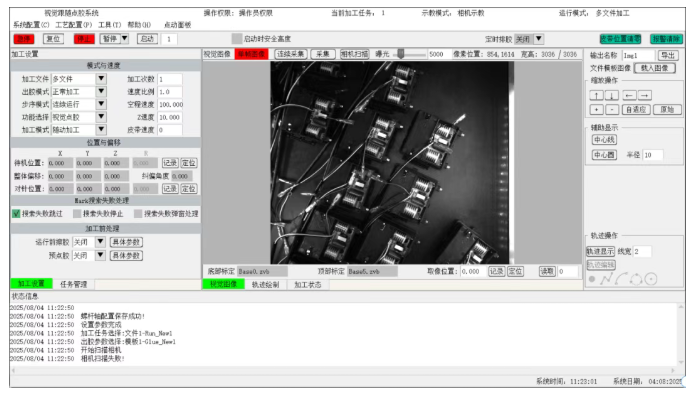Toggle the red 单帧图像 button
This screenshot has width=693, height=397.
(x=251, y=54)
